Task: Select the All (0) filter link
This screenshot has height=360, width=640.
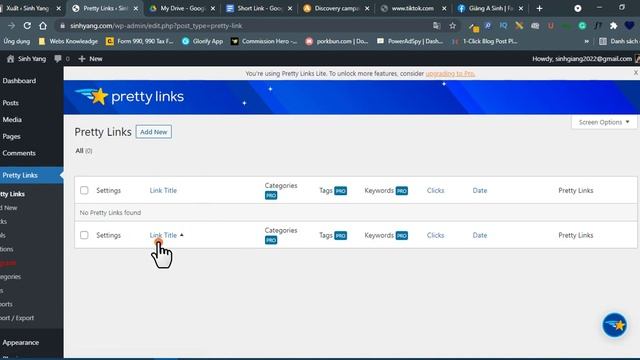Action: pos(84,151)
